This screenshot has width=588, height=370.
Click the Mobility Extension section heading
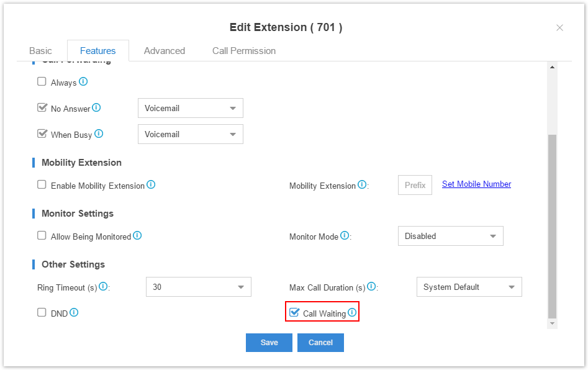click(x=81, y=162)
